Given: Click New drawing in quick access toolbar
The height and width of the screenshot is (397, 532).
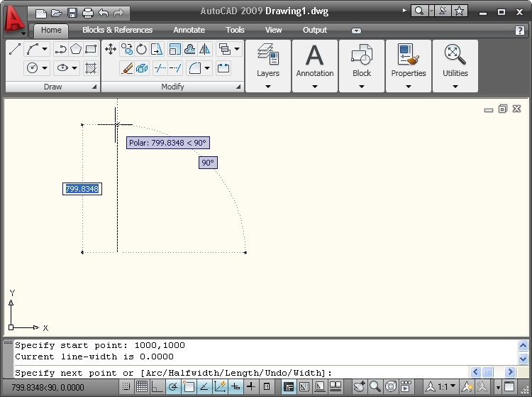Looking at the screenshot, I should tap(40, 13).
